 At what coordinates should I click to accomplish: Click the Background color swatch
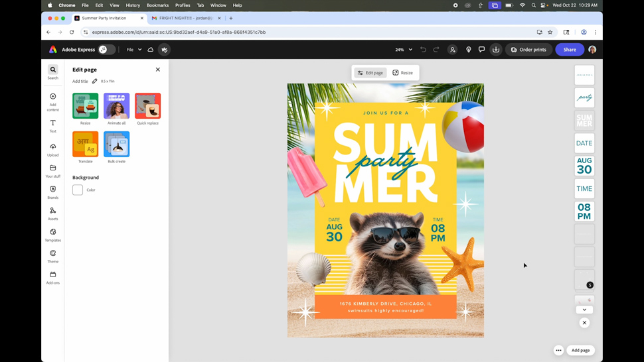(x=78, y=190)
